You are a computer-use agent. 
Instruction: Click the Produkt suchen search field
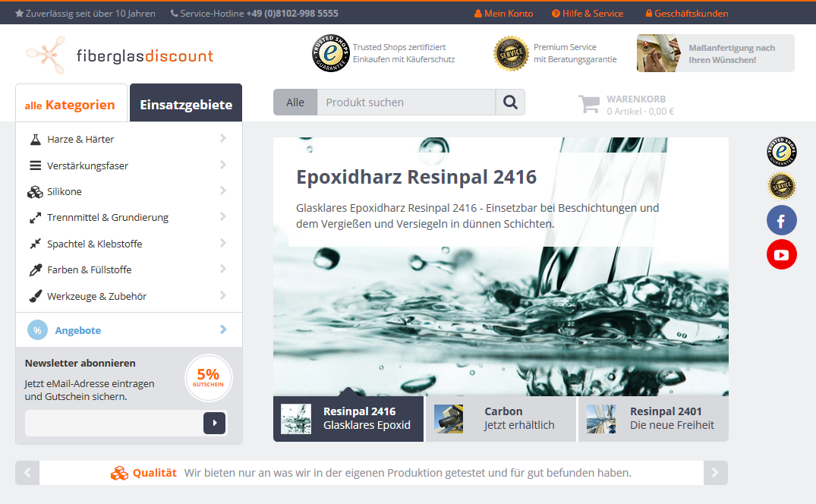pos(406,102)
